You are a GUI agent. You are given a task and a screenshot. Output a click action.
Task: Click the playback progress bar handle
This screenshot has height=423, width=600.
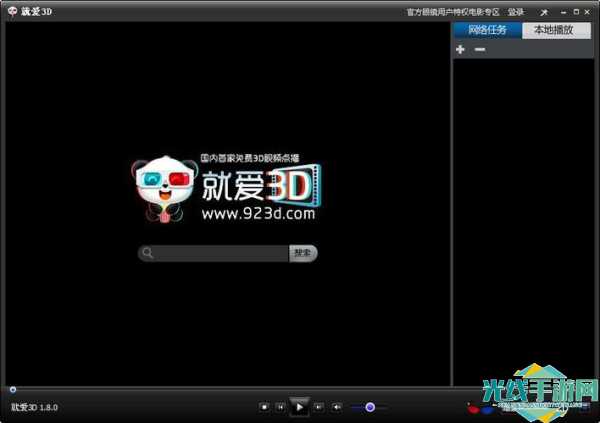(x=13, y=390)
